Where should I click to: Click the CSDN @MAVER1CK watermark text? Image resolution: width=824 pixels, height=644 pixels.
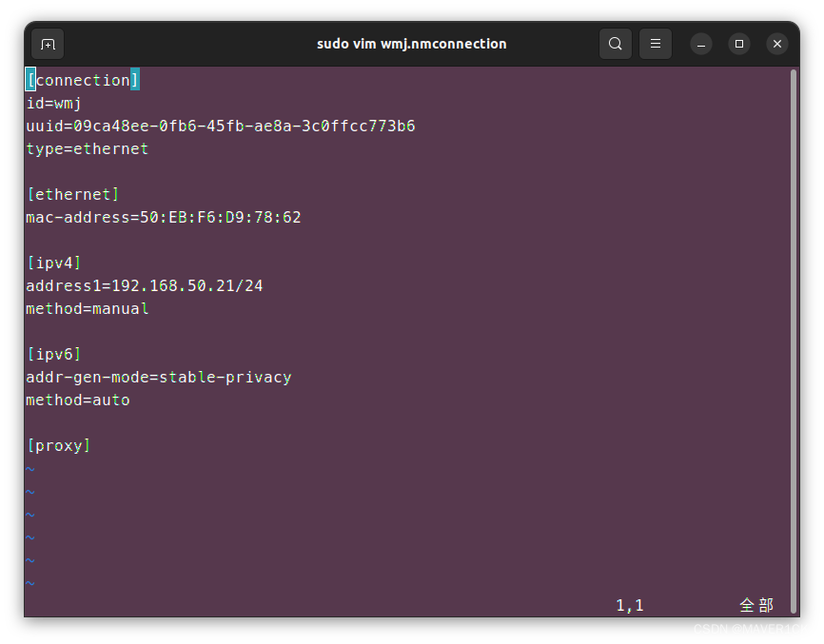750,629
